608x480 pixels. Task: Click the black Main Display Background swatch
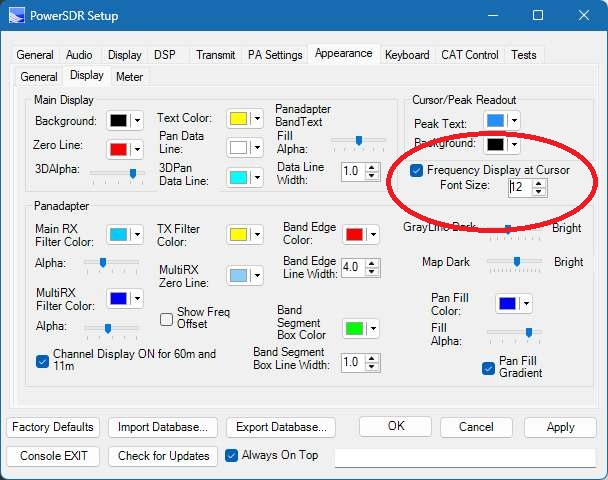pos(119,121)
